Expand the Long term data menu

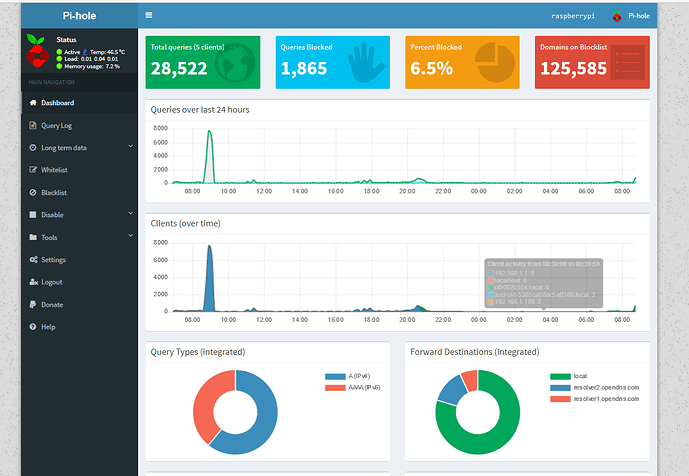pyautogui.click(x=78, y=147)
